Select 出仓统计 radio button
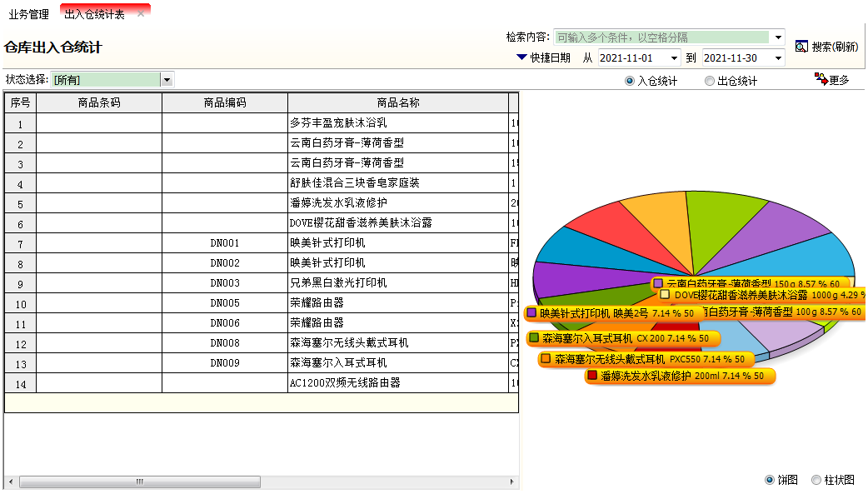868x494 pixels. point(709,81)
